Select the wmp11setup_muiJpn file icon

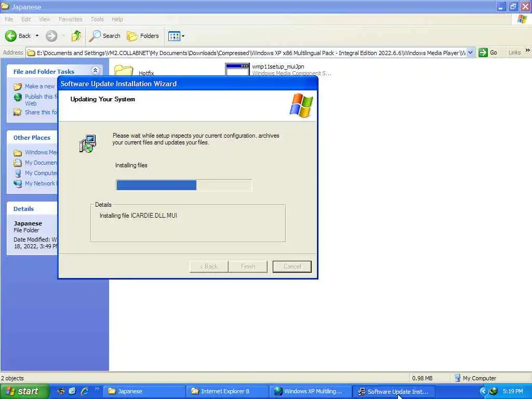(x=237, y=70)
